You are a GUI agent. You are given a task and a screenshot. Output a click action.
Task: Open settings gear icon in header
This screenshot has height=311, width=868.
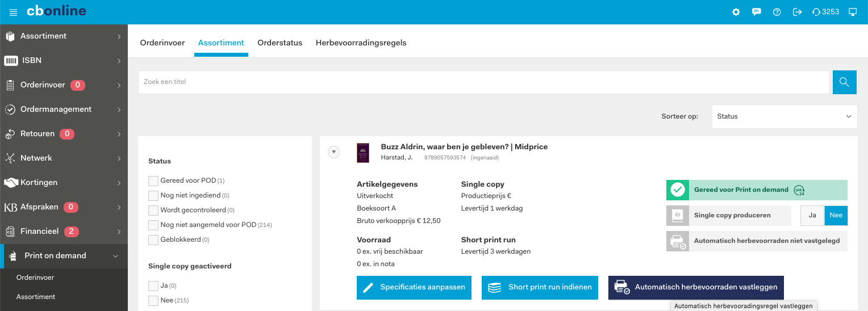click(736, 12)
